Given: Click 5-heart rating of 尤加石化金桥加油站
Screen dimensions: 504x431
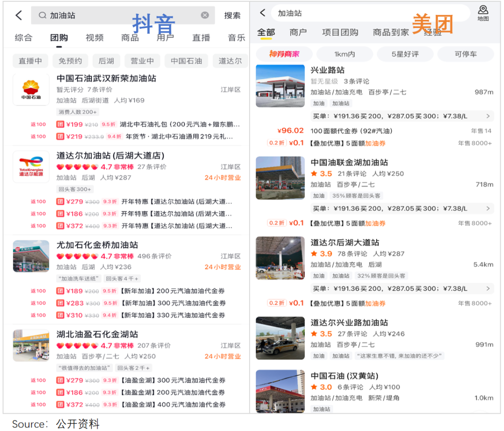Looking at the screenshot, I should [77, 256].
